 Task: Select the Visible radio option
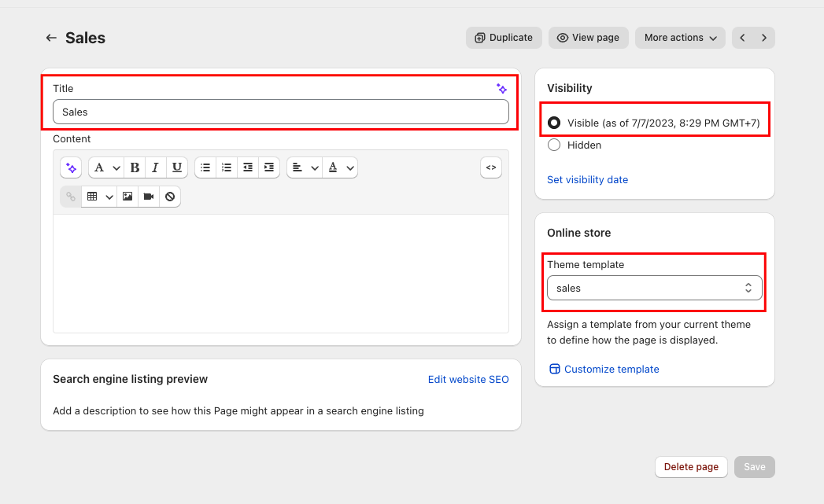pos(554,123)
